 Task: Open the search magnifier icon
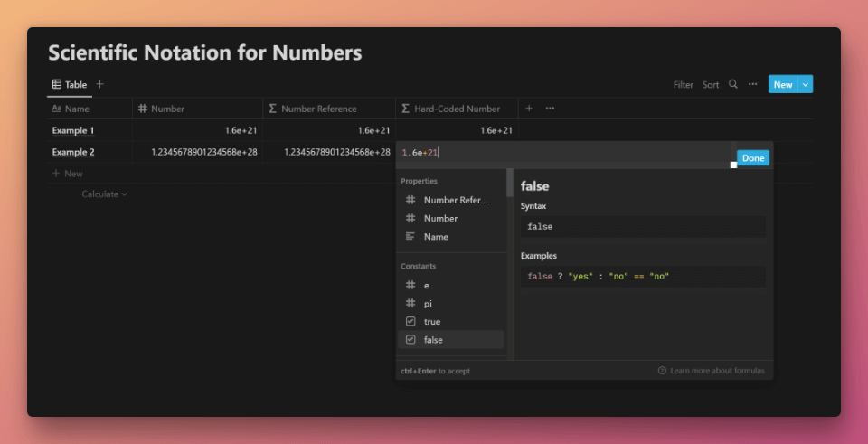[733, 84]
